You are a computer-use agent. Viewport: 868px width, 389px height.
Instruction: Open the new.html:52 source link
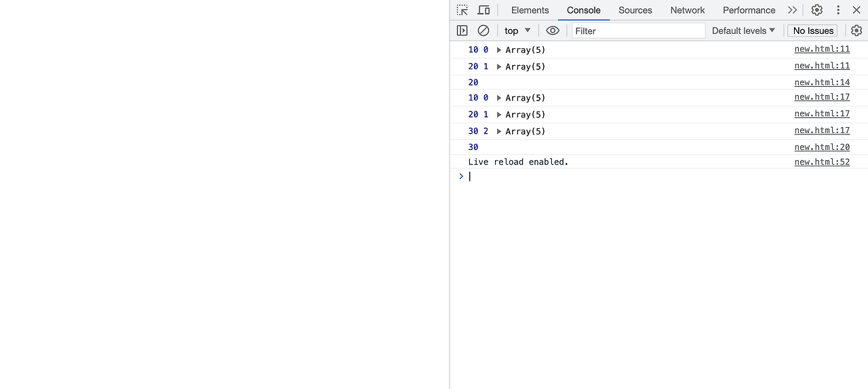click(x=822, y=162)
